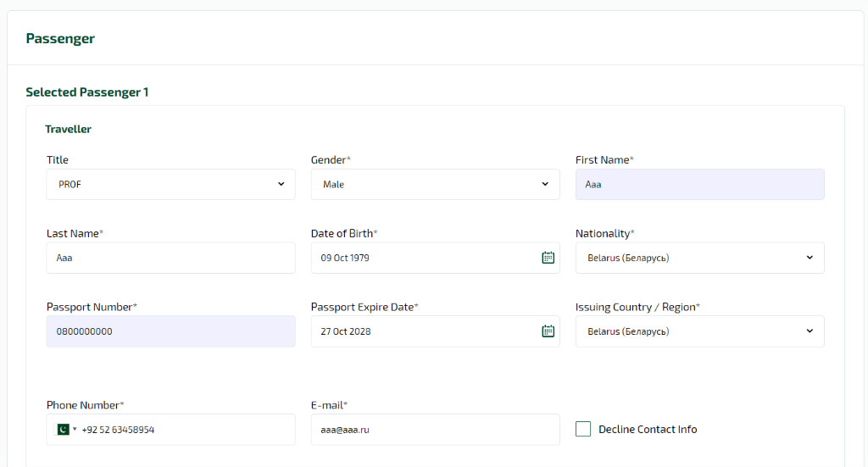Click the Pakistan flag in Phone Number

(63, 430)
